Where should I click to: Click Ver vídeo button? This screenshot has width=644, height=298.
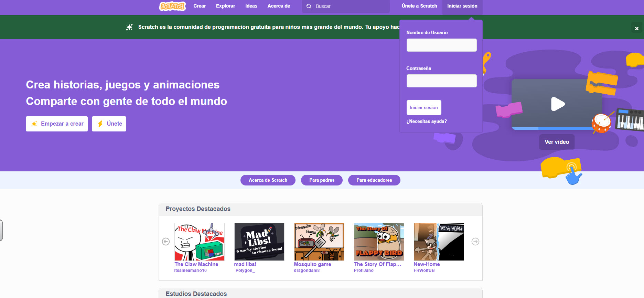[x=557, y=142]
